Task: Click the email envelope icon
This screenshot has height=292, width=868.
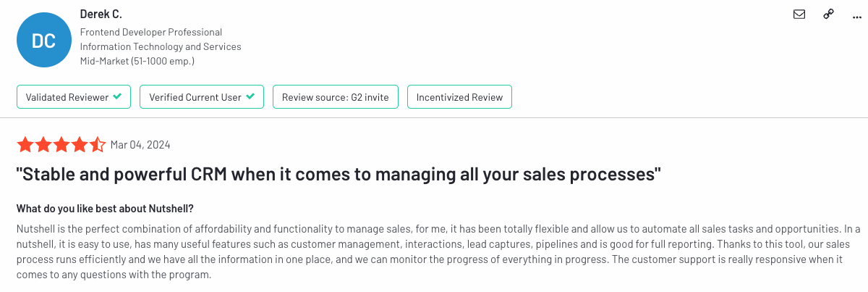Action: coord(799,14)
